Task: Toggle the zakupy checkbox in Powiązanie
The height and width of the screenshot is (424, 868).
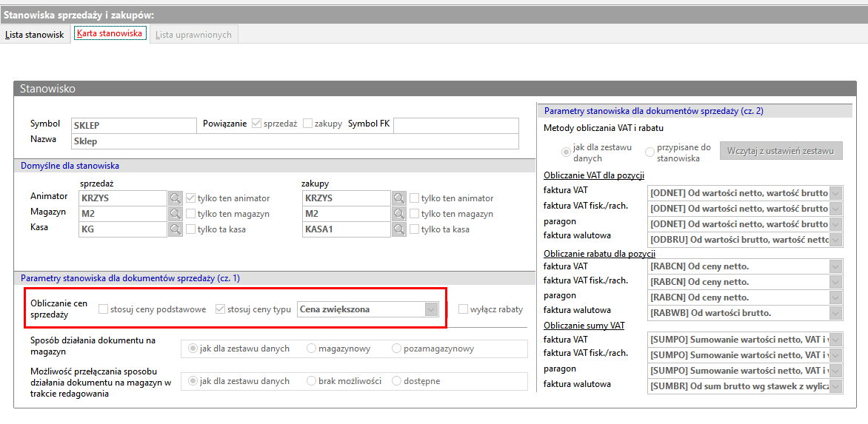Action: pos(308,124)
